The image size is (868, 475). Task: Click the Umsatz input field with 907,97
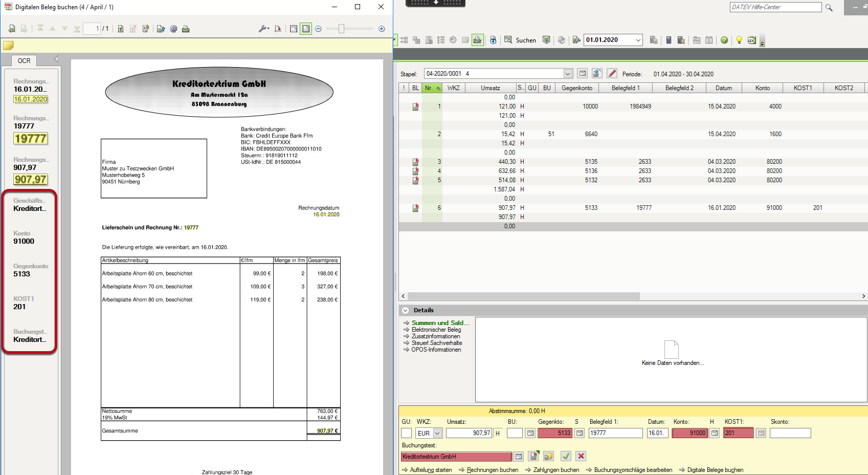point(469,433)
